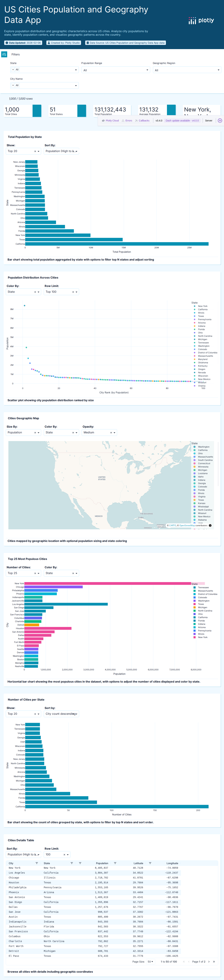Viewport: 224px width, 980px height.
Task: Click Server status in dev toolbar
Action: point(209,121)
